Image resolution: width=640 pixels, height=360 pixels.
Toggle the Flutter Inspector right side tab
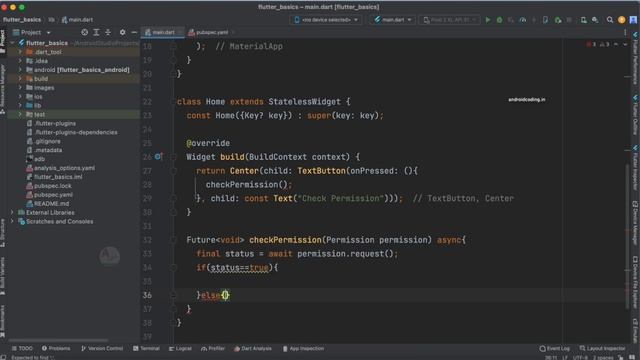[636, 168]
